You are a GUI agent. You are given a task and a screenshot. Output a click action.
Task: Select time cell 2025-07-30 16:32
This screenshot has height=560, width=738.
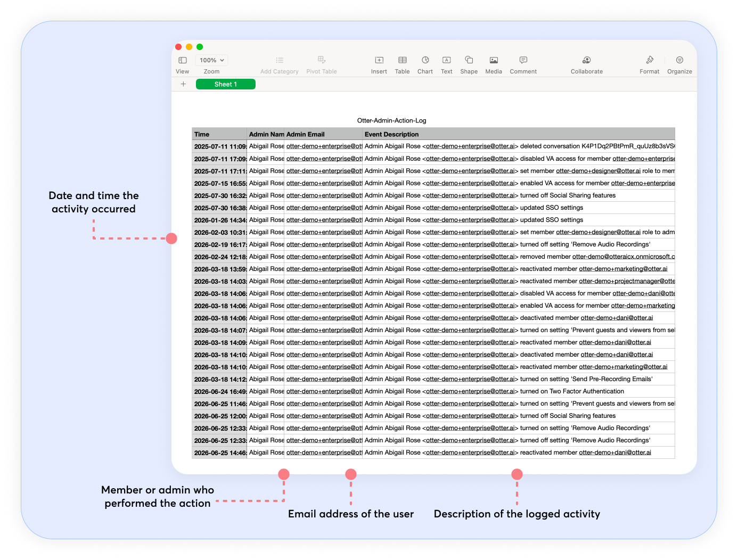coord(219,195)
